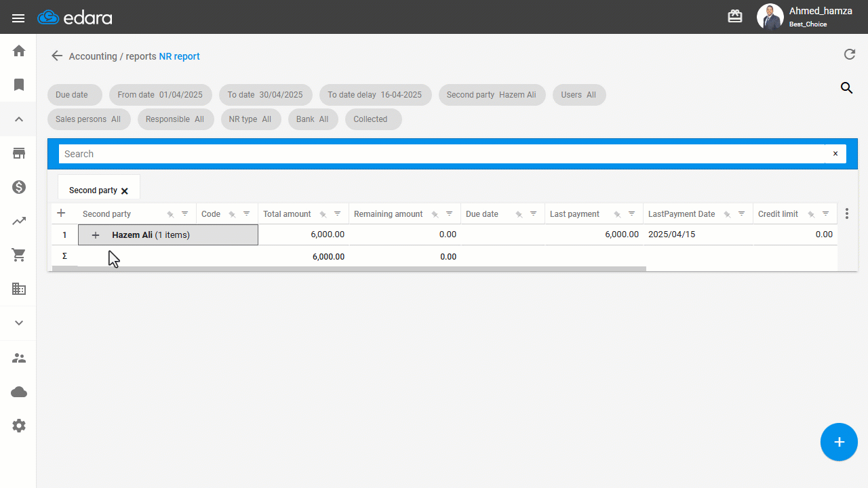The width and height of the screenshot is (868, 488).
Task: Go back using the arrow icon
Action: [x=57, y=56]
